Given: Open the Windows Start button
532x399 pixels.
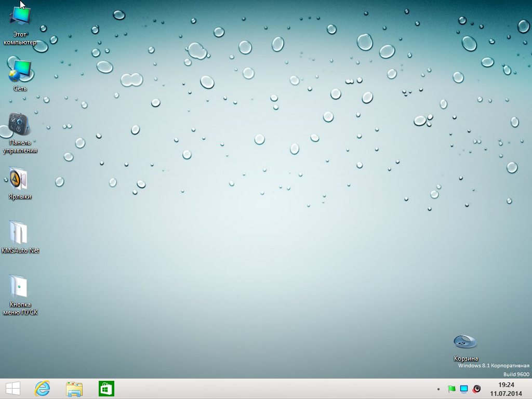Looking at the screenshot, I should click(13, 389).
